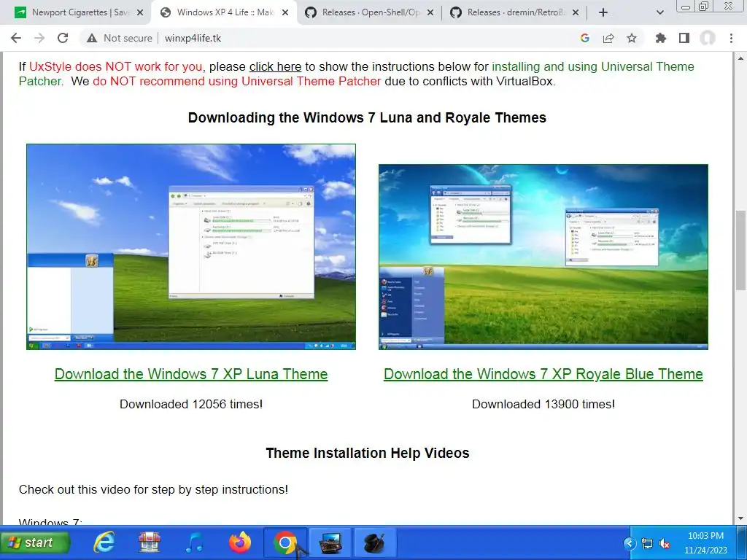Switch to Newport Cigarettes tab

pyautogui.click(x=79, y=12)
